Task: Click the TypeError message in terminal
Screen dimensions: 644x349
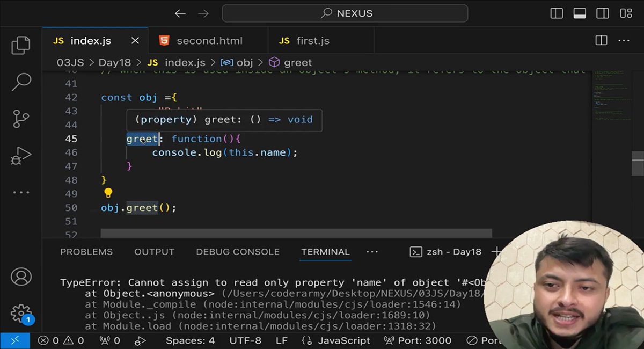Action: [x=273, y=282]
